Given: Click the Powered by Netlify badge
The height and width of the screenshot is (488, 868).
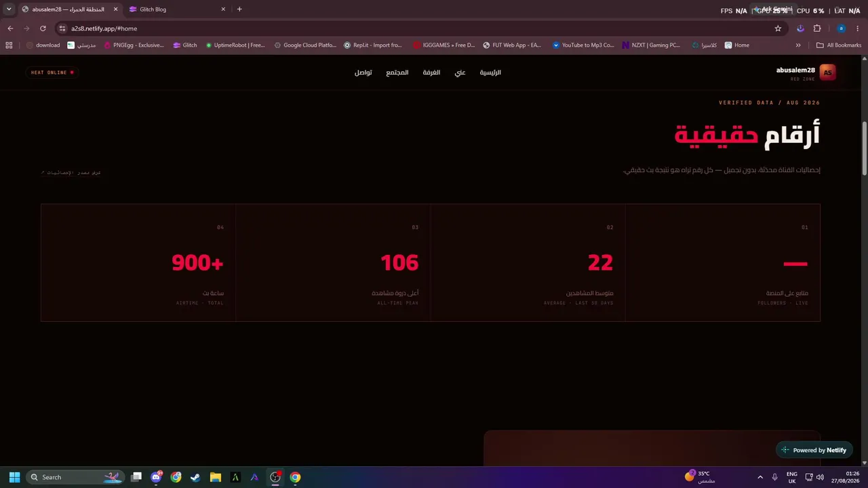Looking at the screenshot, I should tap(814, 450).
